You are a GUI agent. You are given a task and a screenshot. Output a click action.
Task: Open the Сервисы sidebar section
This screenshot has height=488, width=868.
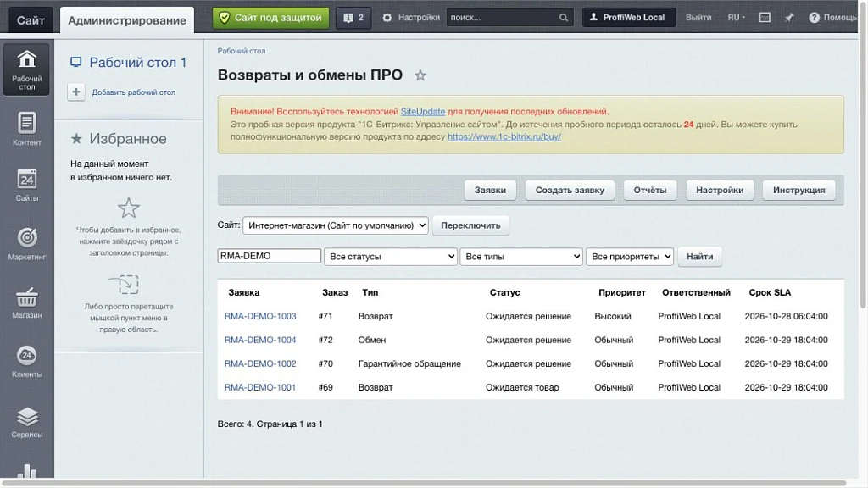pos(26,422)
